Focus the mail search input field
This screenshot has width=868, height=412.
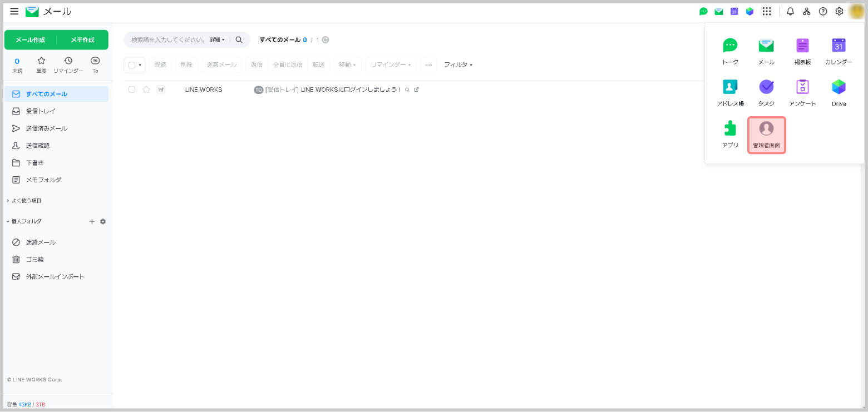point(169,40)
